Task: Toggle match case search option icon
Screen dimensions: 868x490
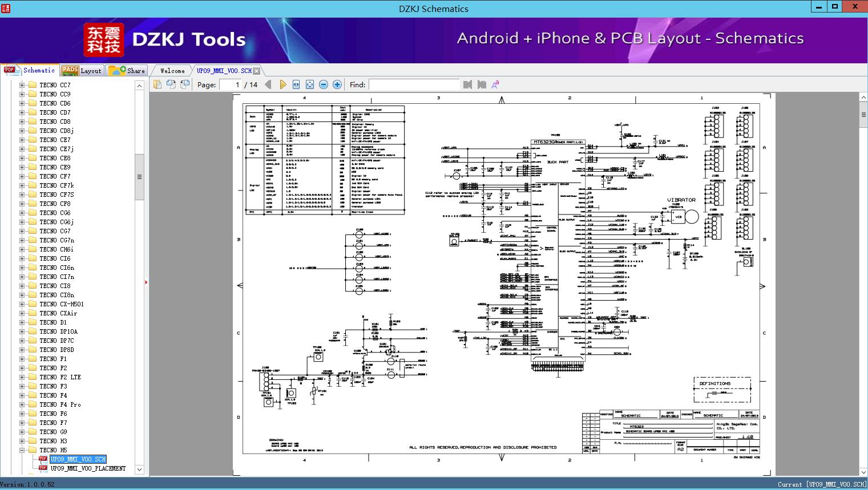Action: point(495,84)
